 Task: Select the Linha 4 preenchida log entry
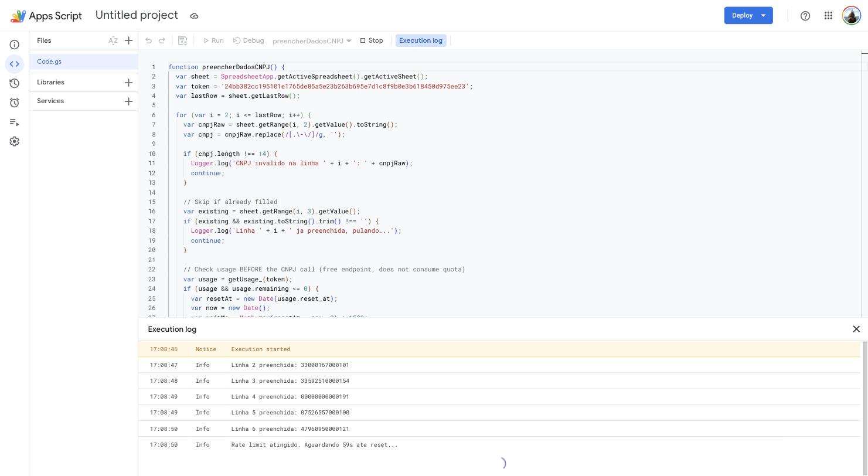pyautogui.click(x=499, y=396)
